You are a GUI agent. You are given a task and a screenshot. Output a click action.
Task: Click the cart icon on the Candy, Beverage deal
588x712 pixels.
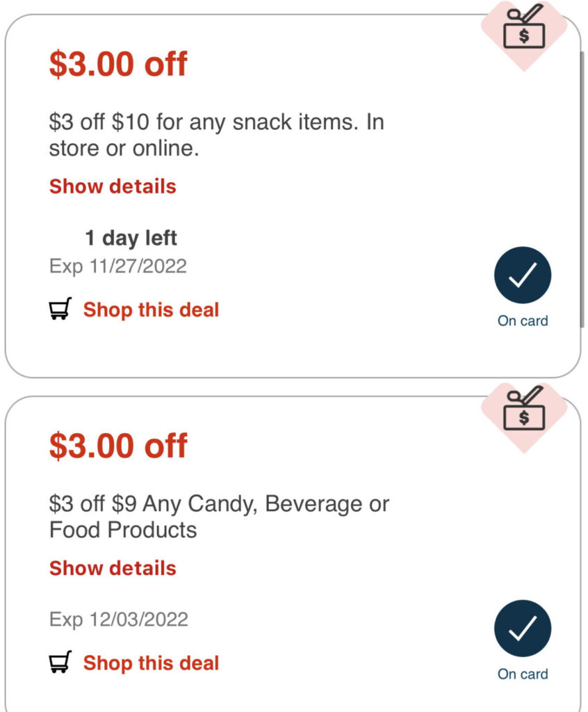tap(60, 663)
